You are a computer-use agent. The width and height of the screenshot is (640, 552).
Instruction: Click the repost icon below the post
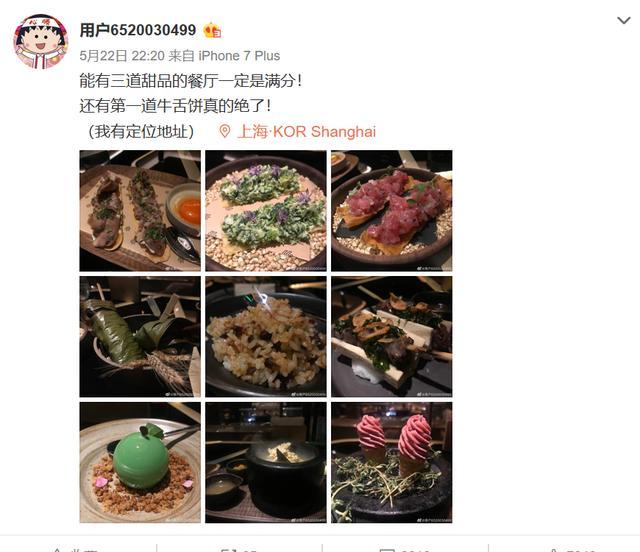[x=228, y=550]
